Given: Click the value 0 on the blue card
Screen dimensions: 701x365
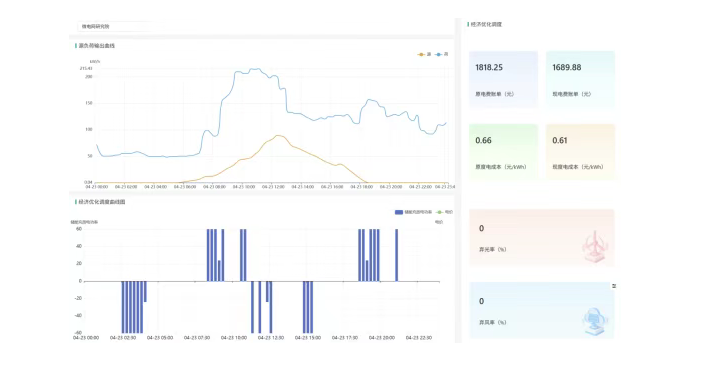Looking at the screenshot, I should (x=481, y=301).
